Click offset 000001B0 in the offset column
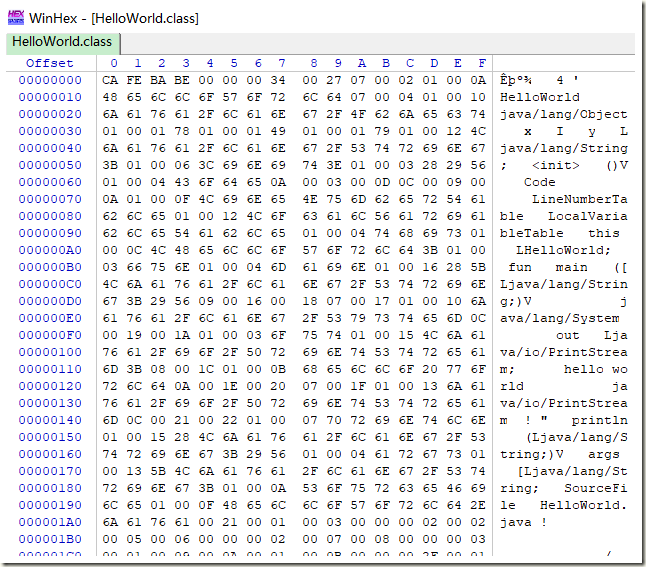The height and width of the screenshot is (567, 646). point(50,539)
